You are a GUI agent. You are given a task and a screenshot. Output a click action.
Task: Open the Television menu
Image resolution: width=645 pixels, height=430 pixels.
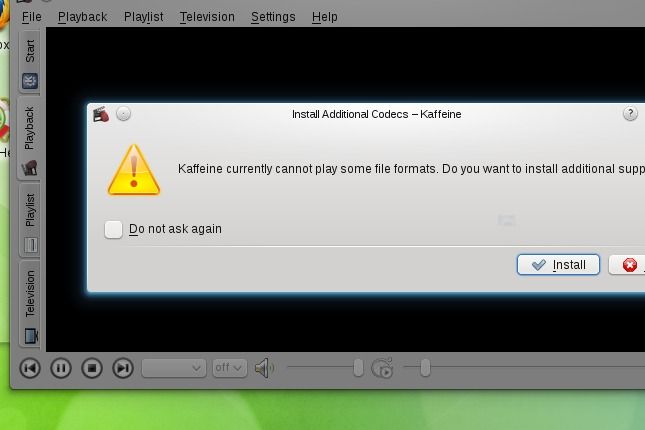207,17
